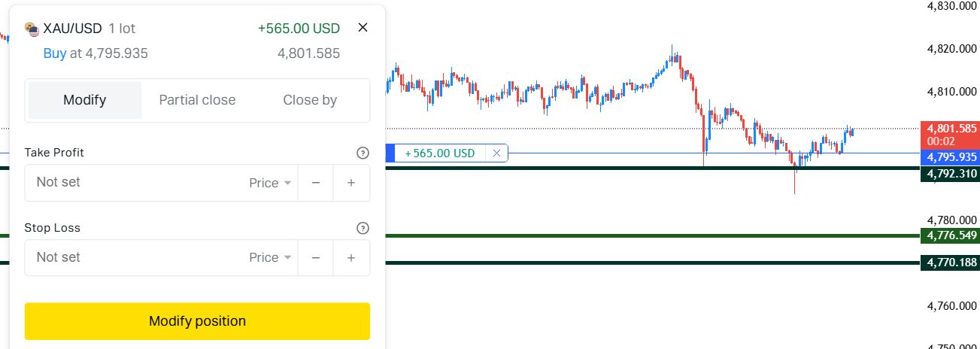
Task: Increase Take Profit with plus button
Action: tap(351, 183)
